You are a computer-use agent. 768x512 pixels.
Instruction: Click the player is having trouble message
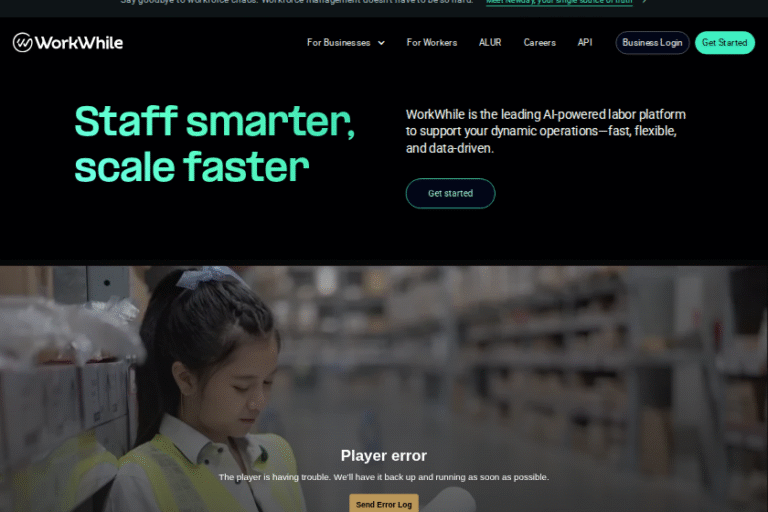384,477
